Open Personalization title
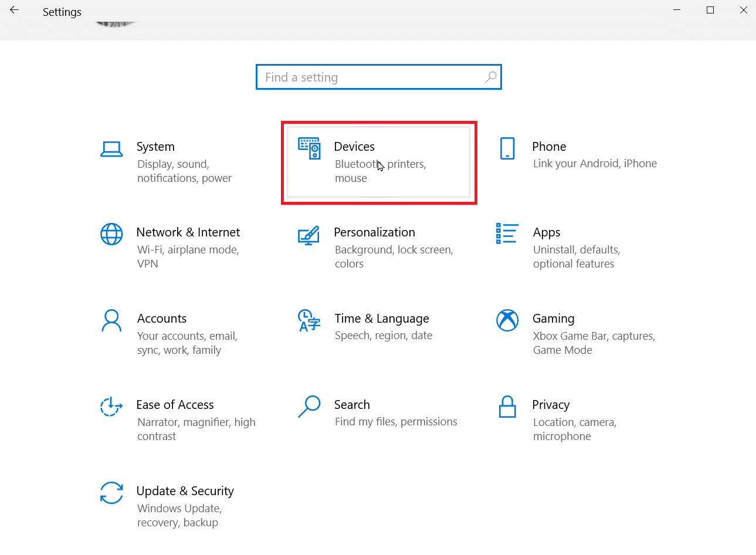This screenshot has height=555, width=756. [374, 232]
